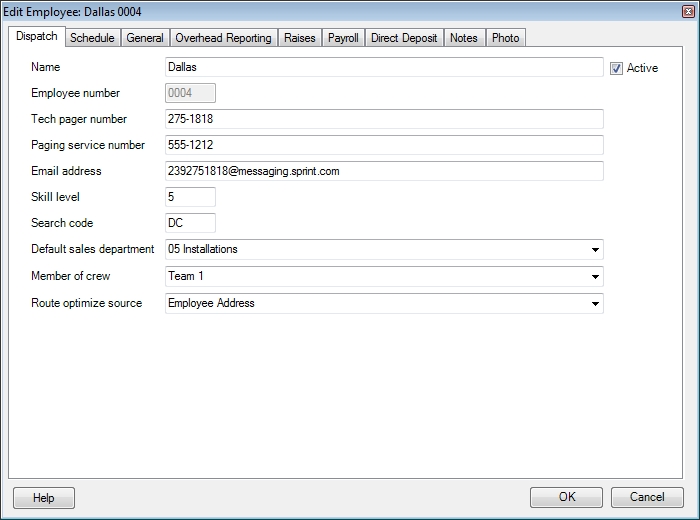700x520 pixels.
Task: Click the 'Route optimize source' label
Action: click(87, 303)
